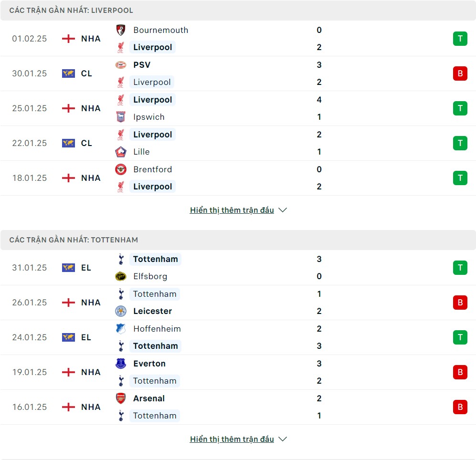Open 'Hiển thị thêm trận đấu' under Liverpool
The height and width of the screenshot is (460, 476).
point(232,210)
